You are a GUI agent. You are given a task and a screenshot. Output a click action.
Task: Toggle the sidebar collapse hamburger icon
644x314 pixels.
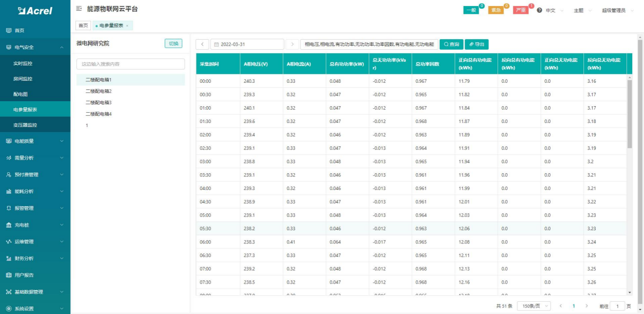pyautogui.click(x=79, y=9)
